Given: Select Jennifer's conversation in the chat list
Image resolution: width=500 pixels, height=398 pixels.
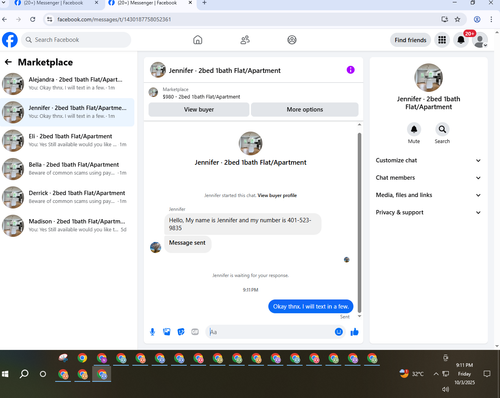Looking at the screenshot, I should pyautogui.click(x=67, y=112).
